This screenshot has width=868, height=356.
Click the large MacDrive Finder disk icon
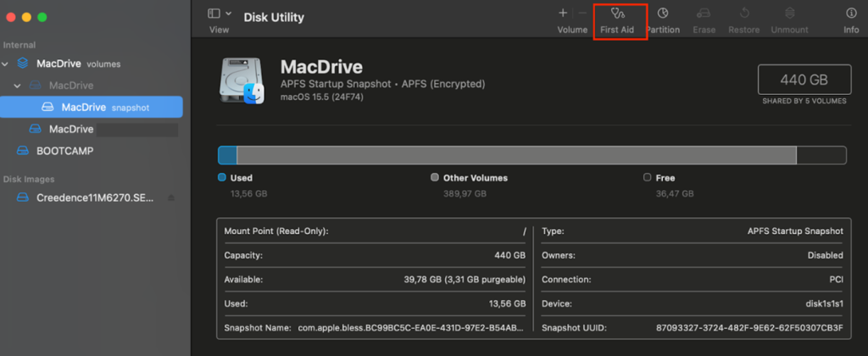click(242, 81)
